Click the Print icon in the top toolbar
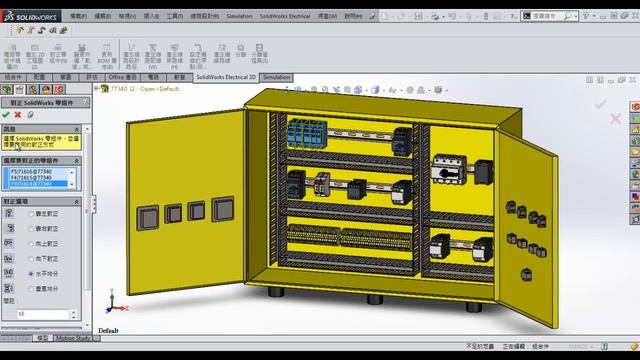The height and width of the screenshot is (360, 640). coord(435,16)
